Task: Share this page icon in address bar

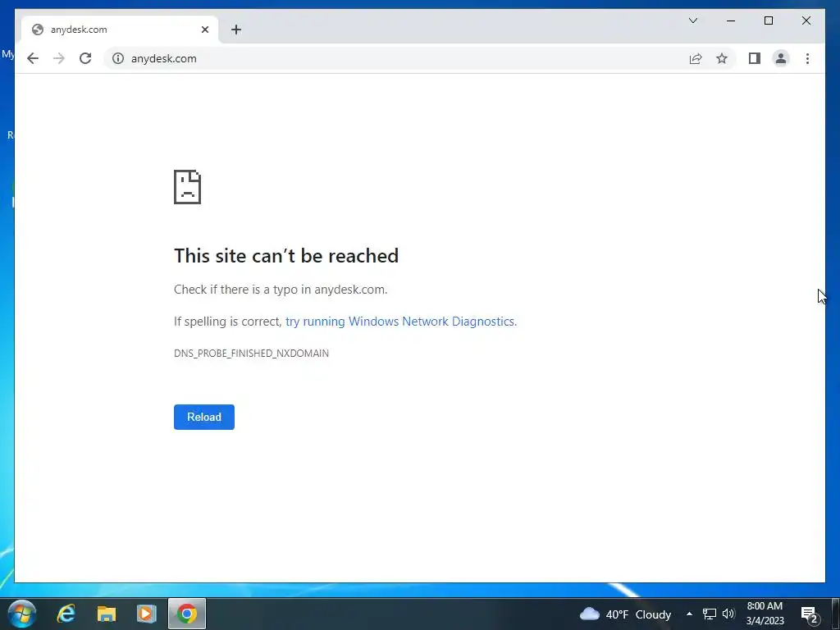Action: 696,58
